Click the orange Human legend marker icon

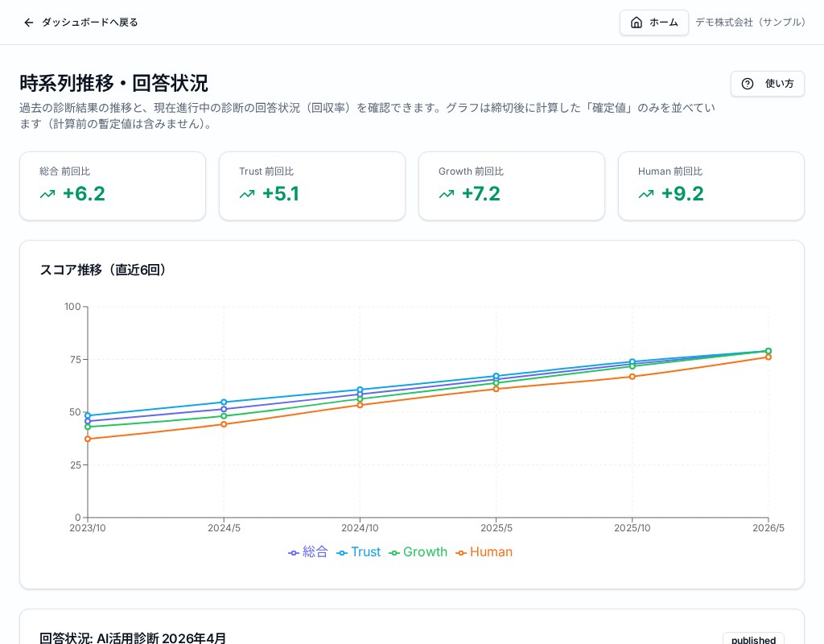click(461, 553)
